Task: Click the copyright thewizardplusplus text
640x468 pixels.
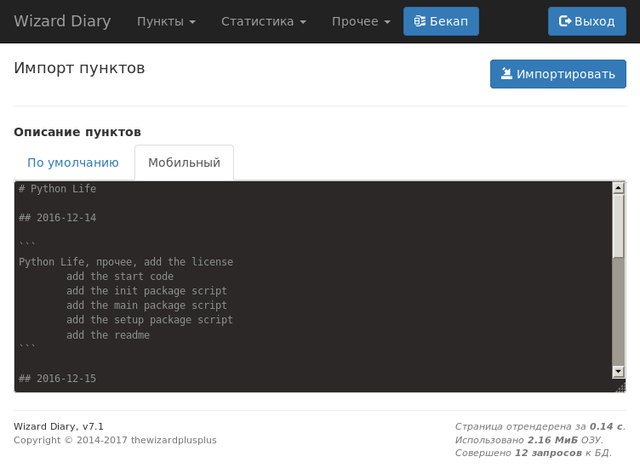Action: 115,440
